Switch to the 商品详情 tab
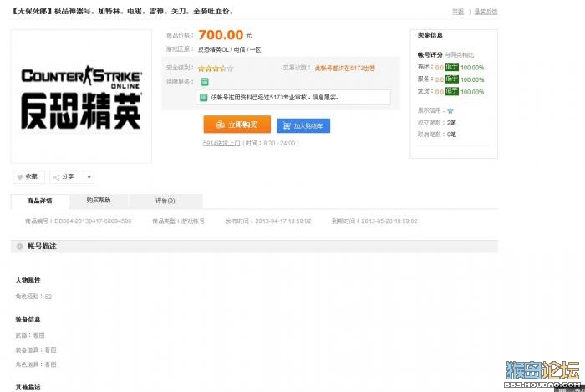Screen dimensions: 585x392 39,201
